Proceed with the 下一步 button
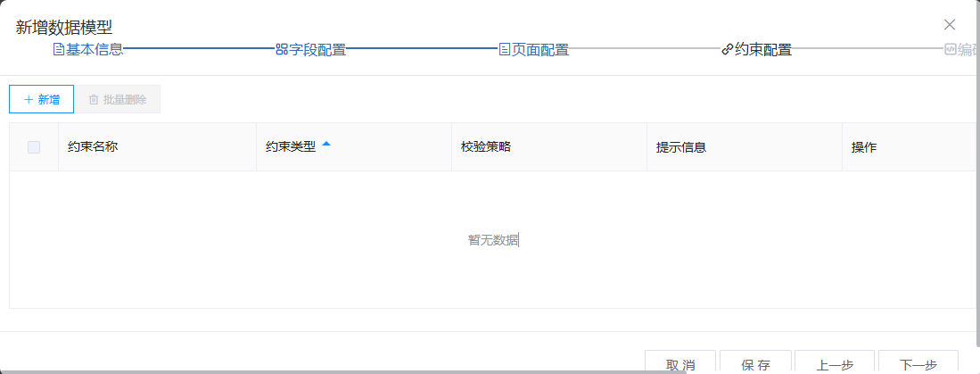Image resolution: width=980 pixels, height=374 pixels. [x=918, y=363]
